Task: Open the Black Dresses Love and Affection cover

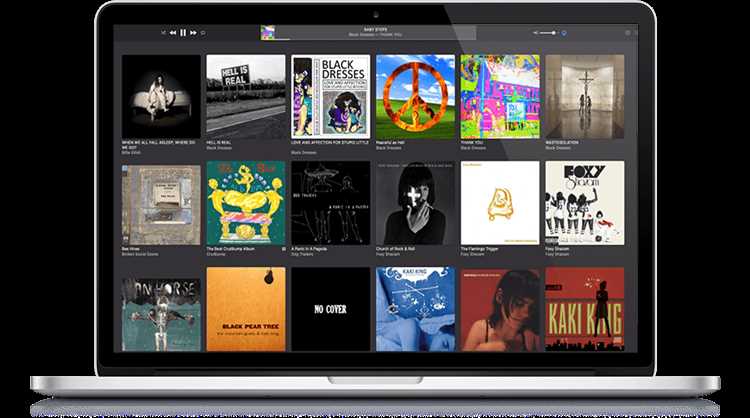Action: click(331, 97)
